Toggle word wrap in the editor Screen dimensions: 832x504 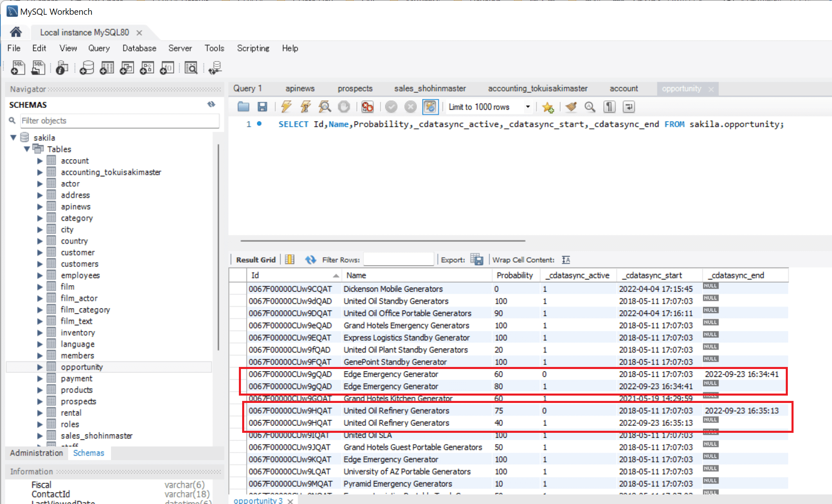click(x=629, y=107)
